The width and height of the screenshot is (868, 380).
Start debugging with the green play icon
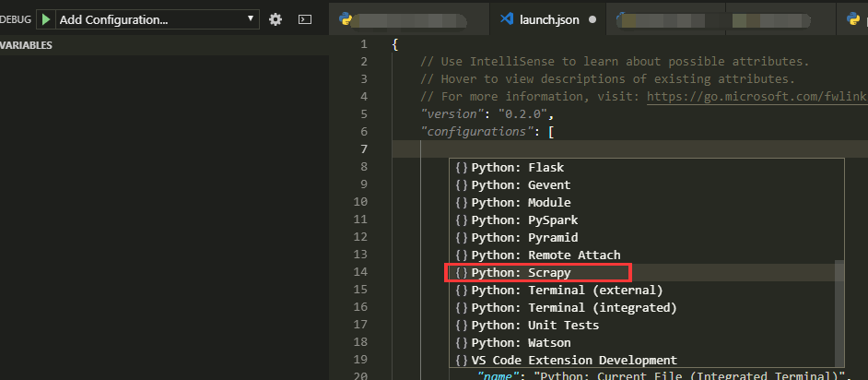click(x=43, y=18)
